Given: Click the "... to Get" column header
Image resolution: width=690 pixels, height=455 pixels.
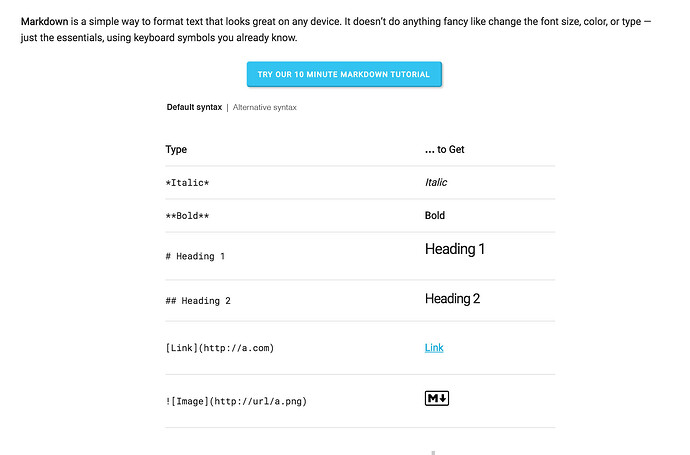Looking at the screenshot, I should (445, 150).
